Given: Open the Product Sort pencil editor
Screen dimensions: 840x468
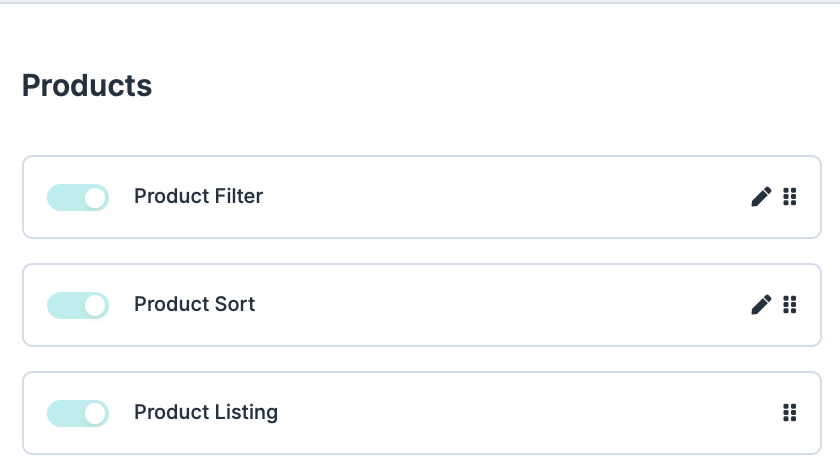Looking at the screenshot, I should (x=761, y=304).
